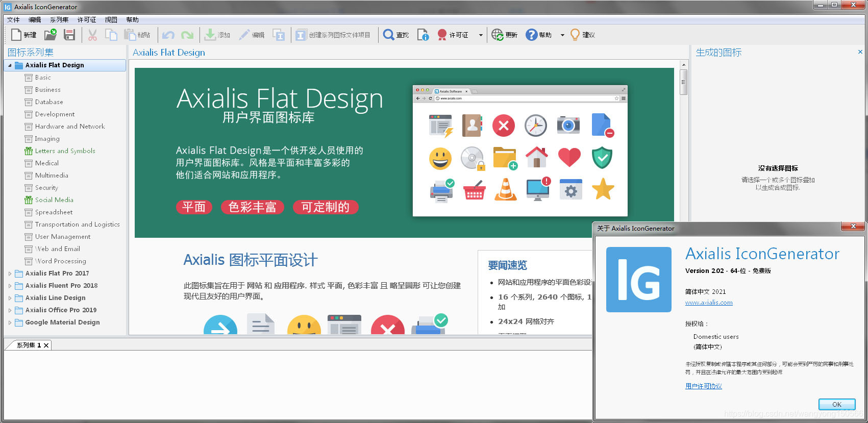Click the red 色彩丰富 badge
This screenshot has height=423, width=868.
(x=253, y=207)
